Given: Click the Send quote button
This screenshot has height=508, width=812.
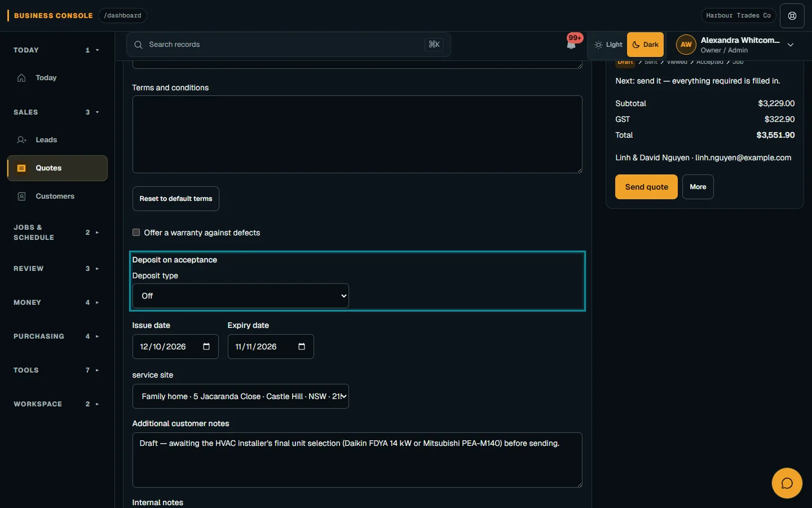Looking at the screenshot, I should pos(646,187).
